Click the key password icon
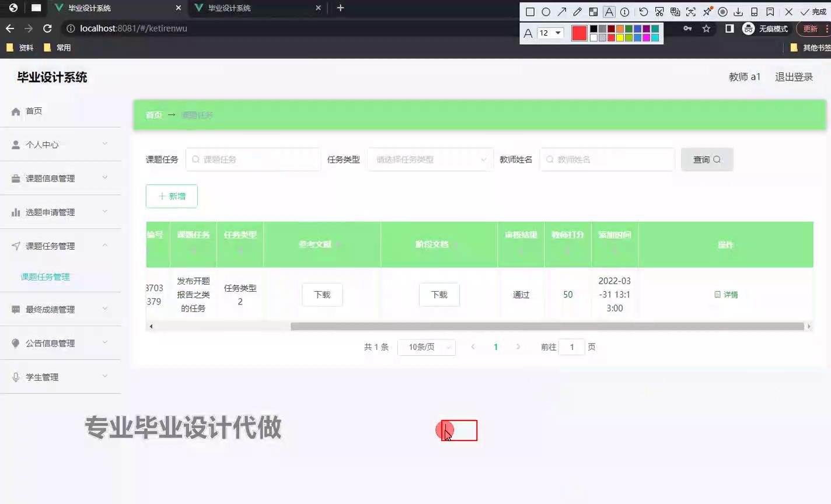This screenshot has height=504, width=831. coord(687,28)
